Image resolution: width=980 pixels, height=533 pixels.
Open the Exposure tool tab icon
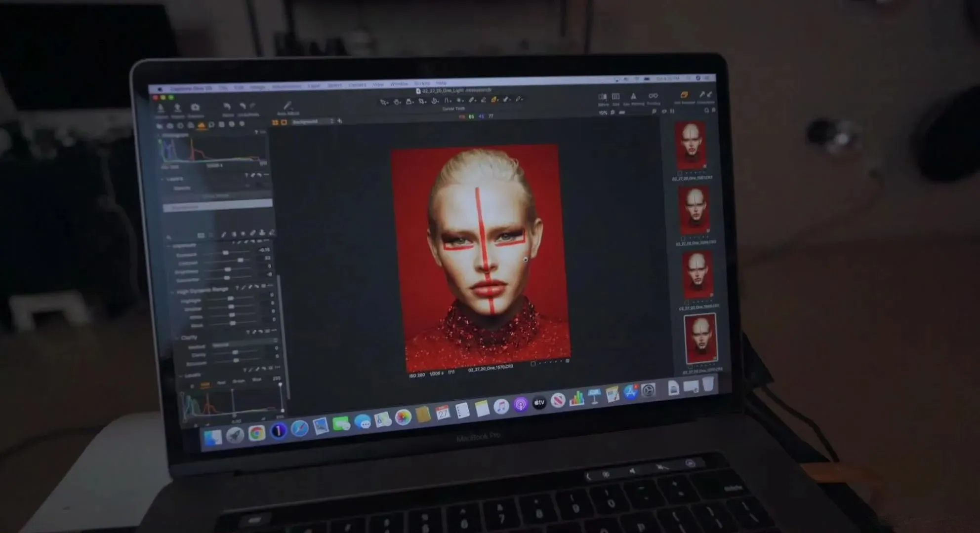pos(201,125)
